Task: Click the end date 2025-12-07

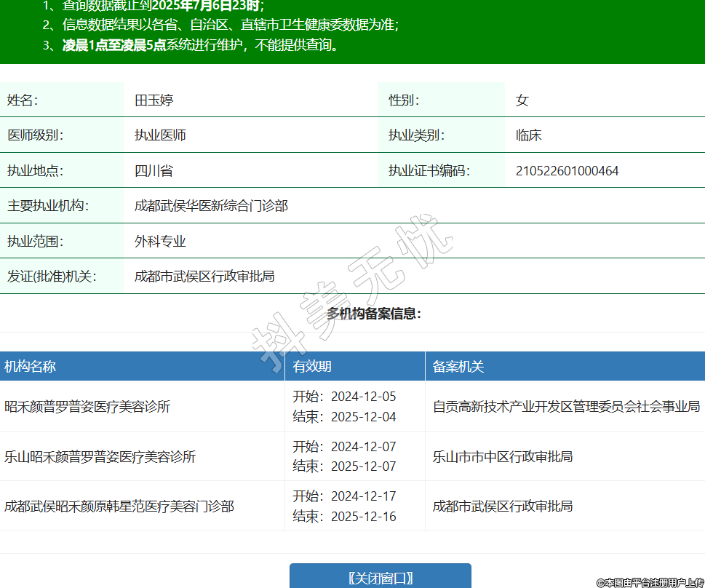Action: pos(363,466)
